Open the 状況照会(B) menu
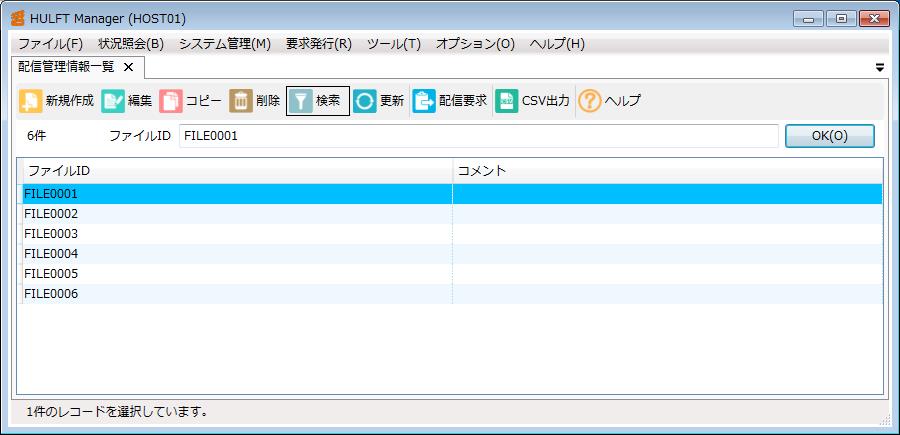The image size is (900, 435). click(131, 44)
